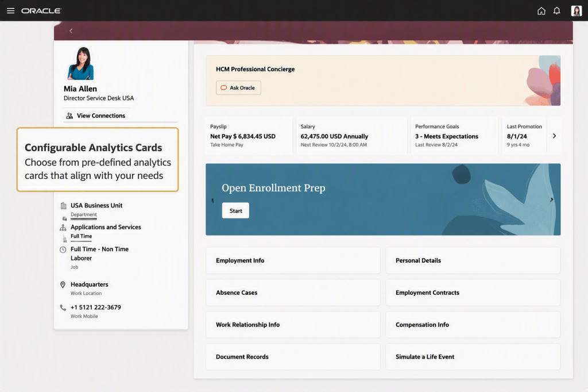Open Employment Info section
Image resolution: width=588 pixels, height=392 pixels.
click(x=293, y=260)
